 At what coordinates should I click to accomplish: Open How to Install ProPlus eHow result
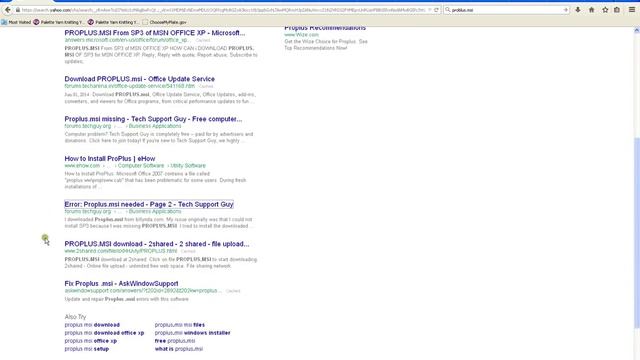tap(110, 158)
